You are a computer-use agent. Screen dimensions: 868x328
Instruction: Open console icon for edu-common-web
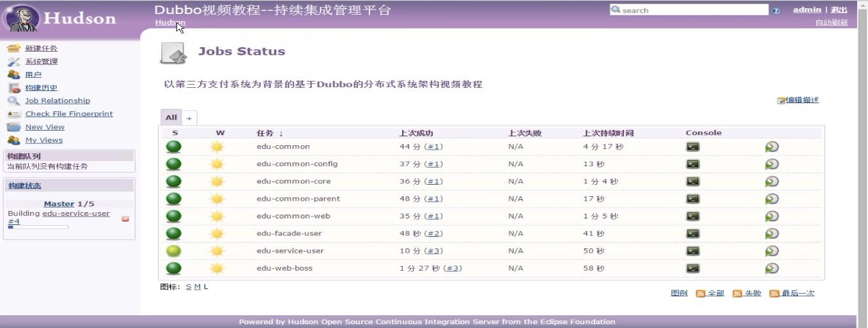click(x=693, y=216)
